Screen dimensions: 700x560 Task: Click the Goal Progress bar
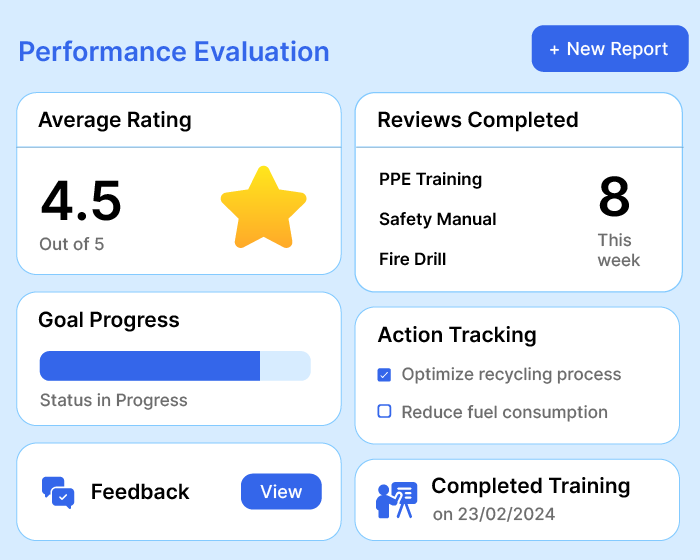click(175, 366)
